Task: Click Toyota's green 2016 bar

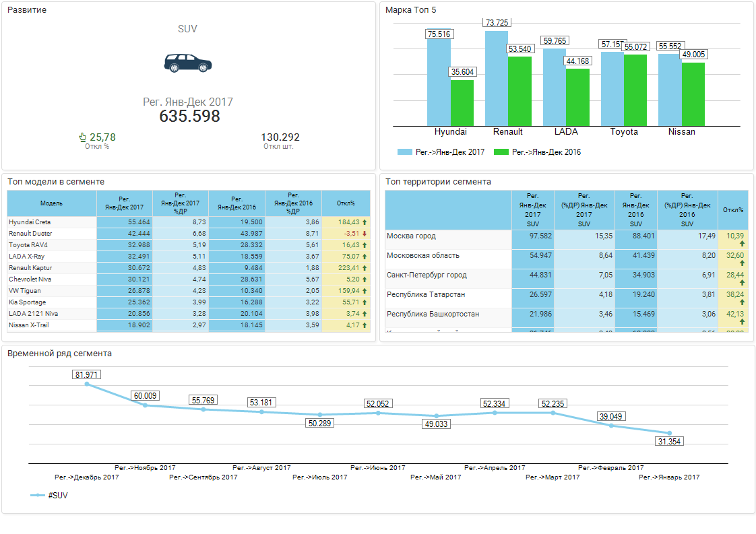Action: click(x=635, y=90)
